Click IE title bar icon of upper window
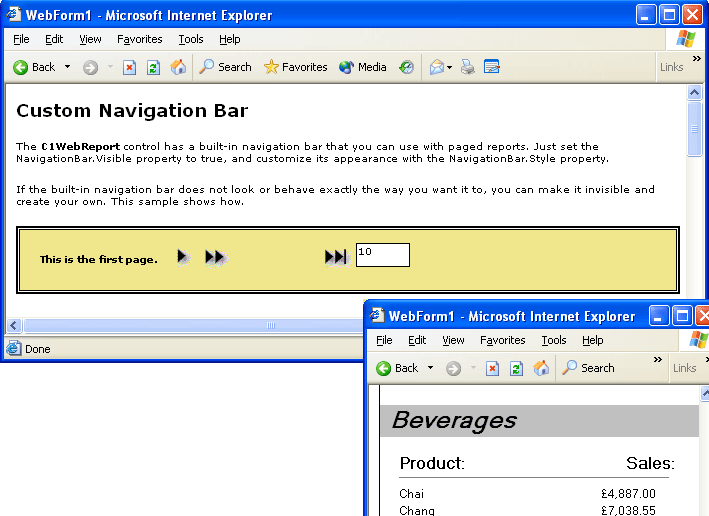The width and height of the screenshot is (709, 516). (14, 14)
